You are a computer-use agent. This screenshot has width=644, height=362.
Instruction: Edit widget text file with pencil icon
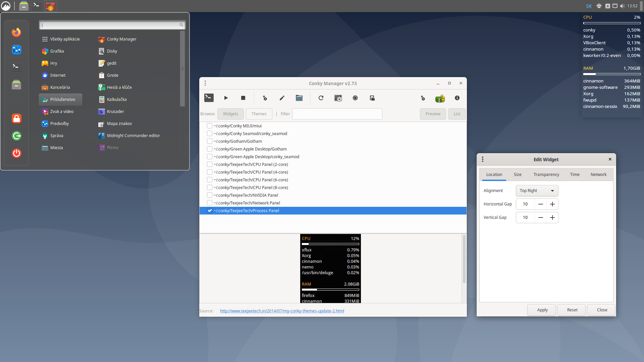pos(282,98)
